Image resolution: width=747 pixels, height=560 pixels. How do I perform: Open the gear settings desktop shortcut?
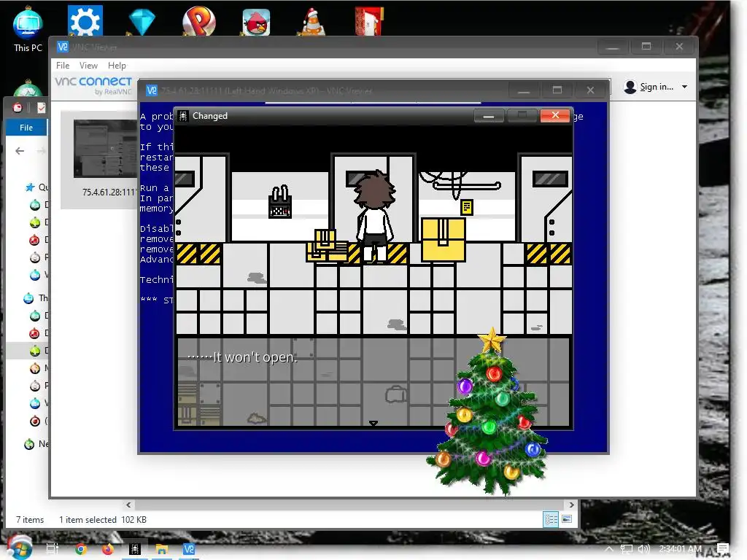click(85, 21)
